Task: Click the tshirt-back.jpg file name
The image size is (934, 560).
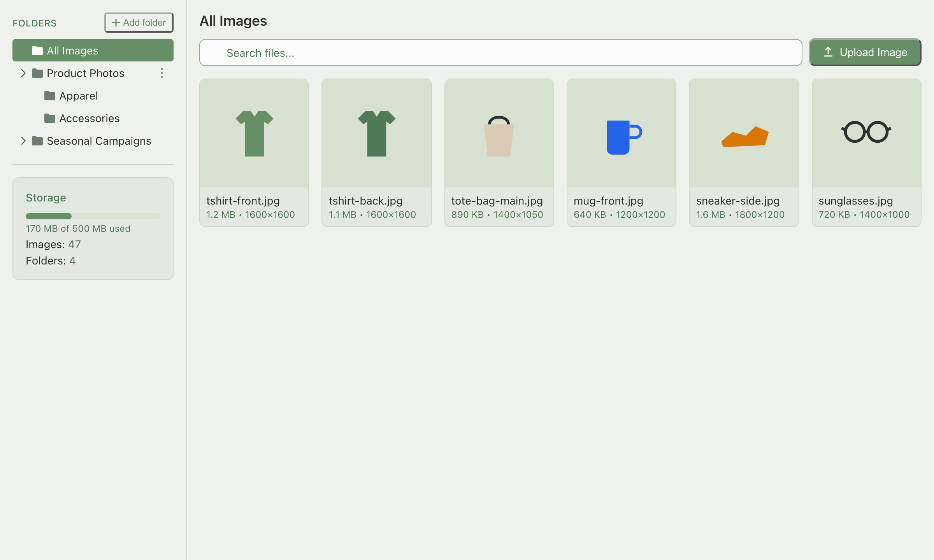Action: pyautogui.click(x=366, y=201)
